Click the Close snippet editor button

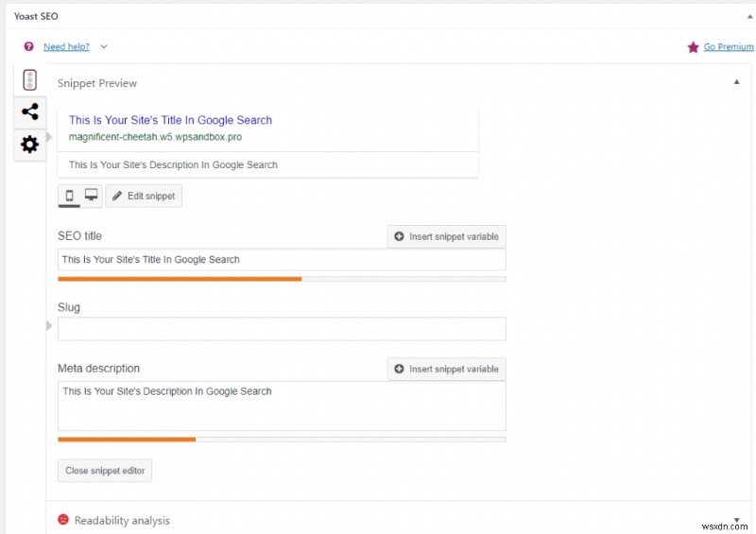[104, 470]
